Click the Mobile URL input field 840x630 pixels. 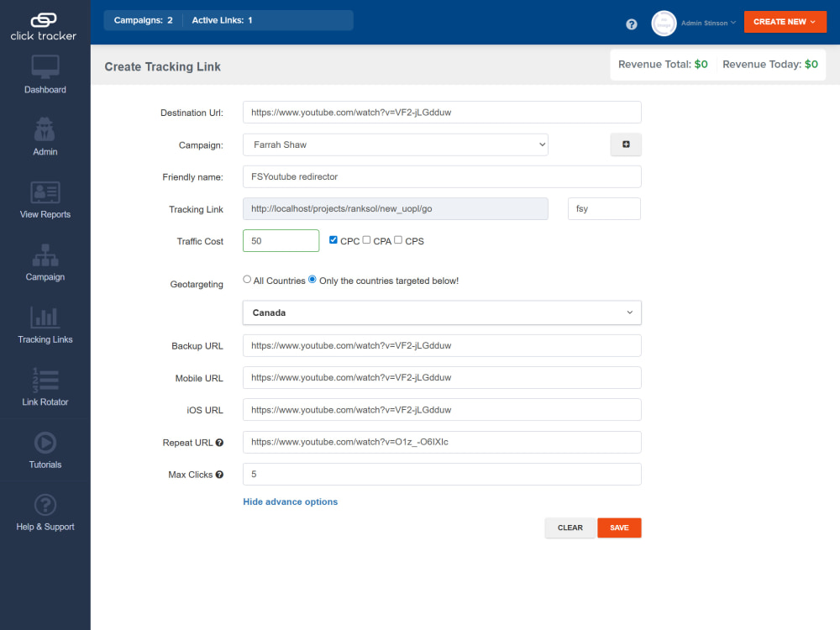(442, 378)
